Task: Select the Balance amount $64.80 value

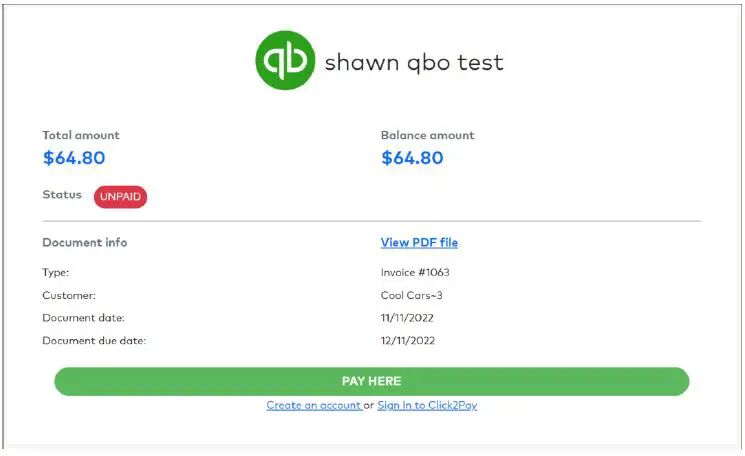Action: (413, 158)
